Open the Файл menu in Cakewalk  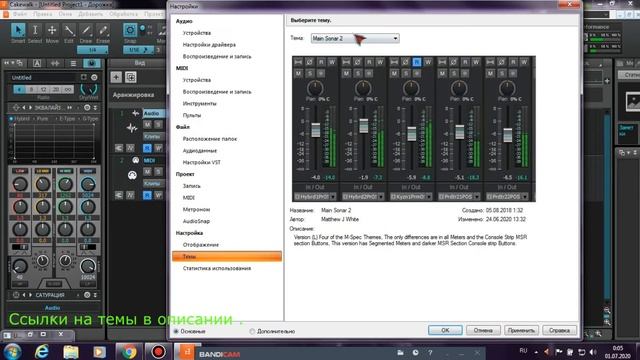19,14
